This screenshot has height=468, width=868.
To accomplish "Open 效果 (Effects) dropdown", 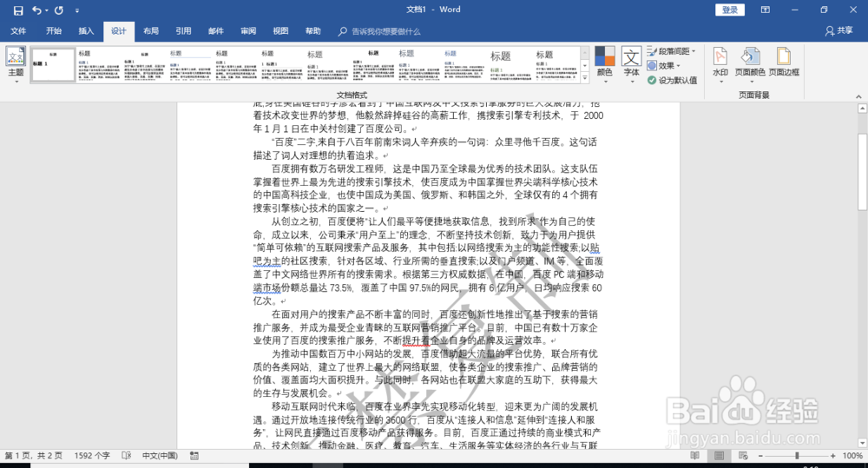I will tap(664, 65).
